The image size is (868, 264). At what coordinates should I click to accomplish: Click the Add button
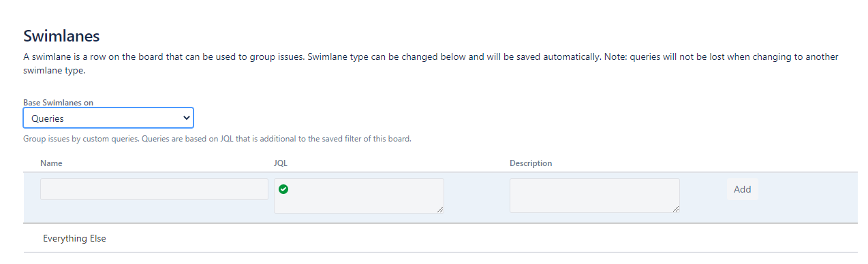742,189
